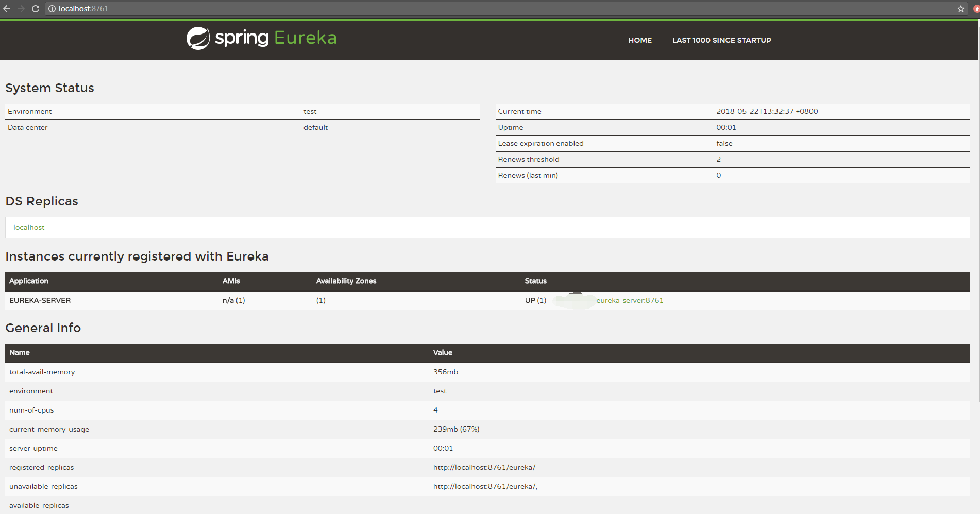Bookmark this page with the star icon
The height and width of the screenshot is (514, 980).
coord(960,9)
